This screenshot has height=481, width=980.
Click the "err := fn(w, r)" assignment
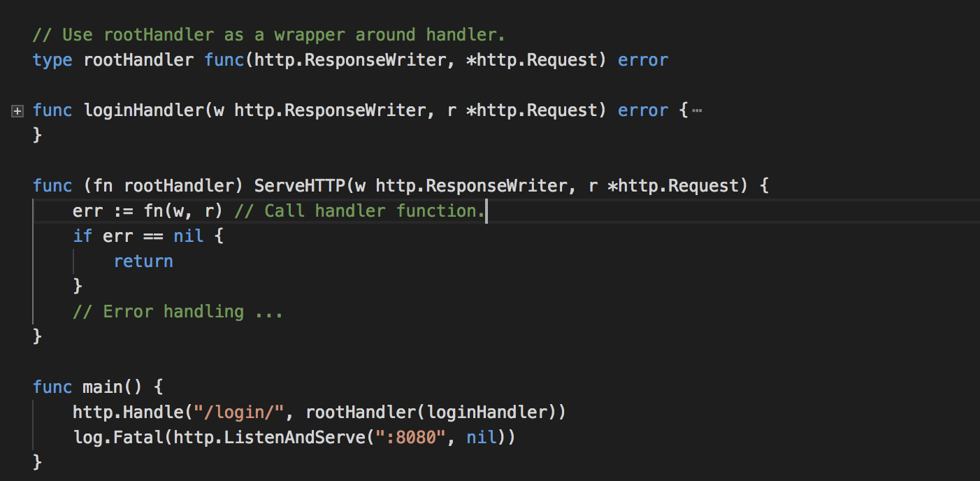pyautogui.click(x=148, y=211)
